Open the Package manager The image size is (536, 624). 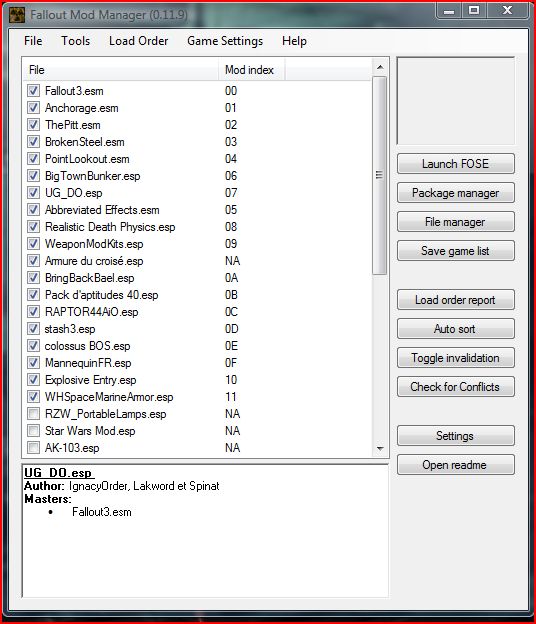(x=456, y=193)
